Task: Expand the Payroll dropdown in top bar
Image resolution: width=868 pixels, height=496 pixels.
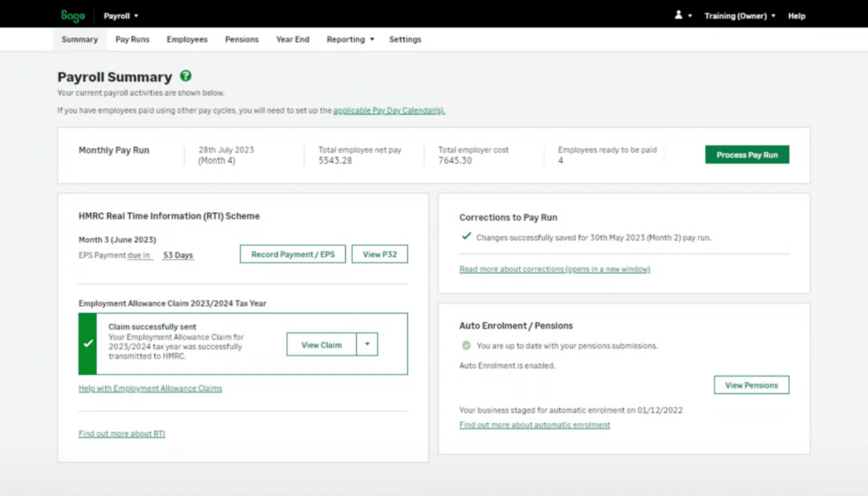Action: 134,14
